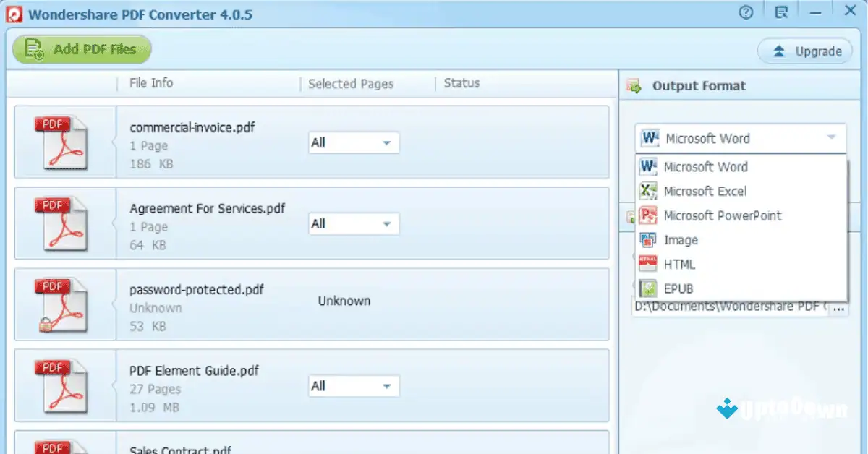Click the Upgrade button

click(804, 51)
